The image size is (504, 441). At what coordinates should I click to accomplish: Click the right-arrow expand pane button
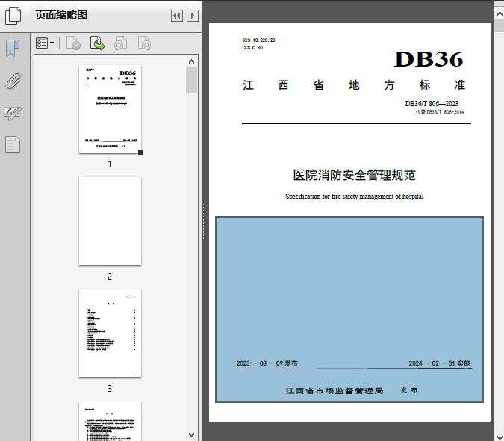pyautogui.click(x=193, y=16)
